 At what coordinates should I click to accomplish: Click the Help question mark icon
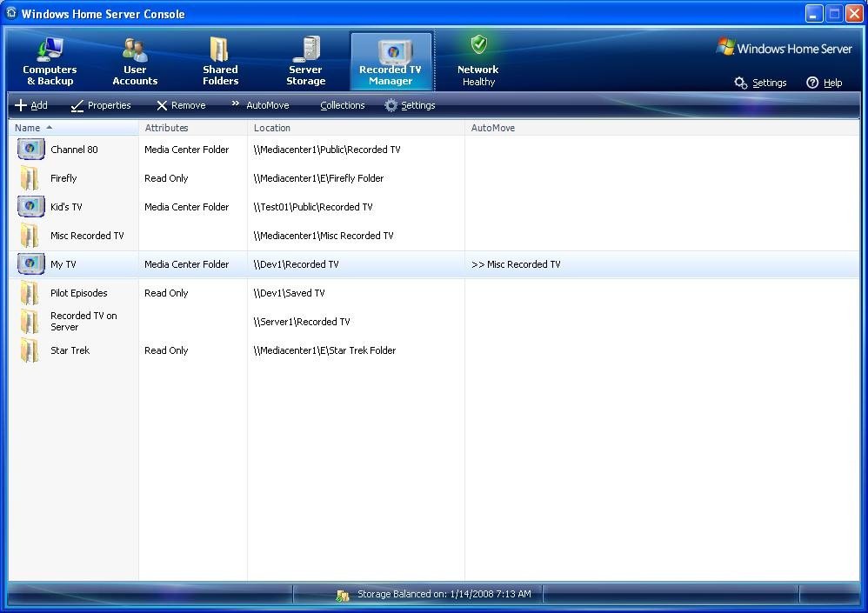pyautogui.click(x=812, y=83)
